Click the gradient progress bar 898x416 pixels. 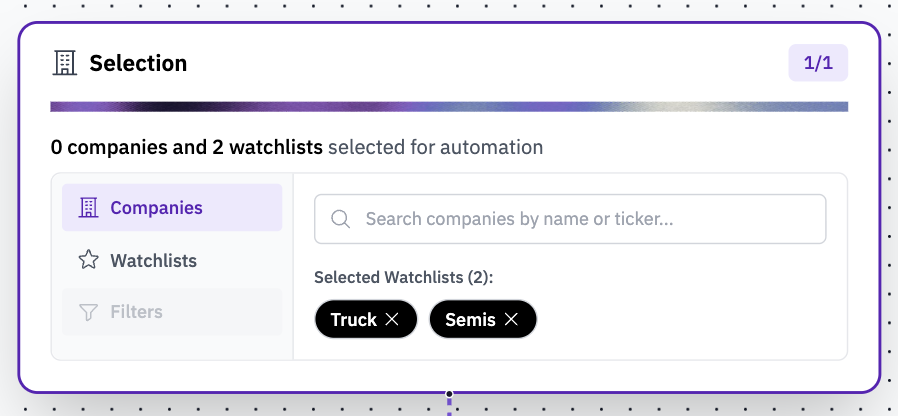[x=449, y=106]
